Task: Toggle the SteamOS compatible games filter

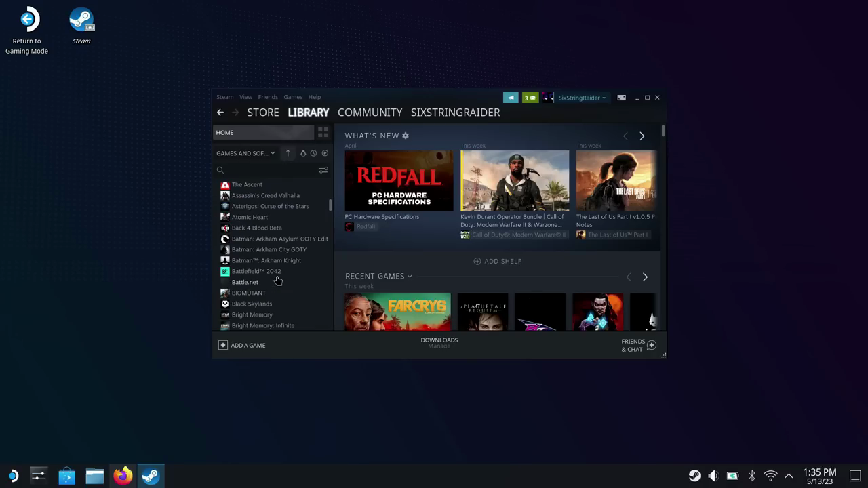Action: [x=303, y=153]
